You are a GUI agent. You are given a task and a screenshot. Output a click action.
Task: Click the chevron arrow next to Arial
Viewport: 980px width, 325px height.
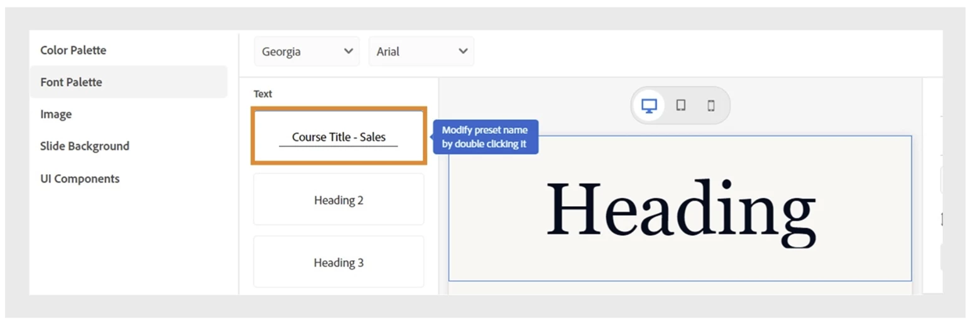tap(463, 52)
